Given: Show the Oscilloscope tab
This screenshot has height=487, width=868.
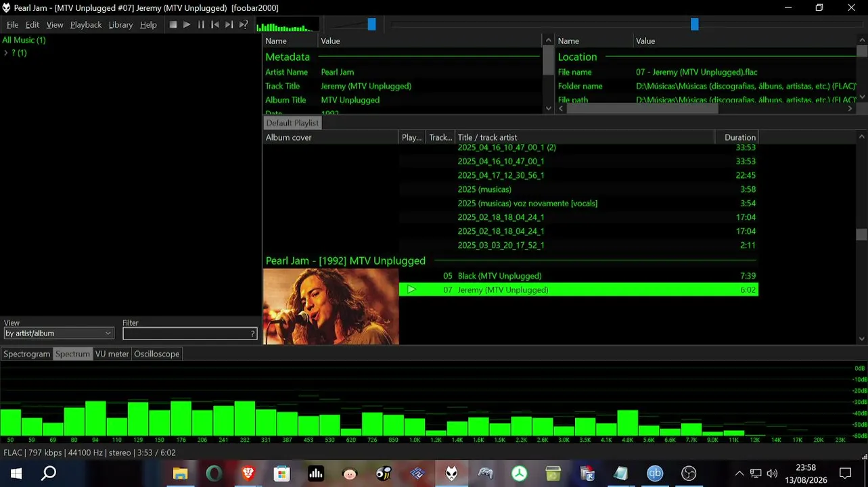Looking at the screenshot, I should pos(157,354).
